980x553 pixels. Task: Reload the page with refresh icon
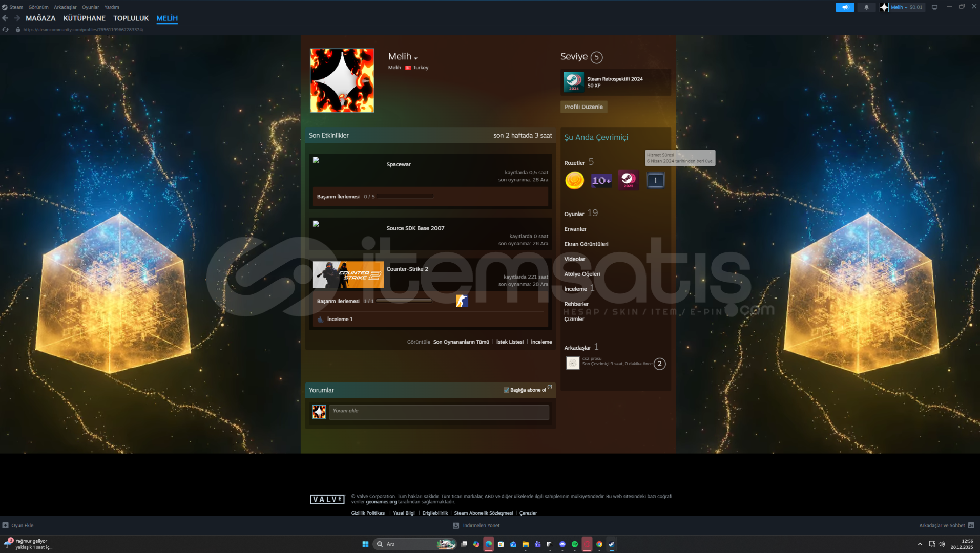point(6,30)
